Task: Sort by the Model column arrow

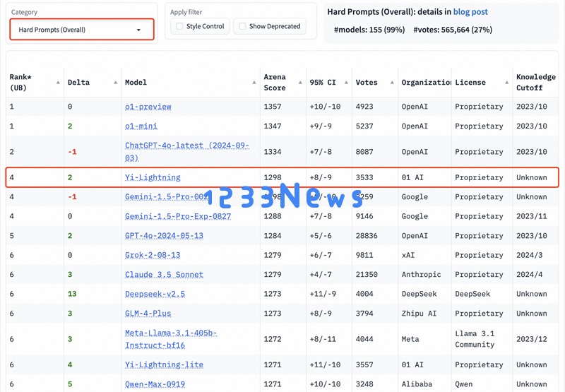Action: 254,83
